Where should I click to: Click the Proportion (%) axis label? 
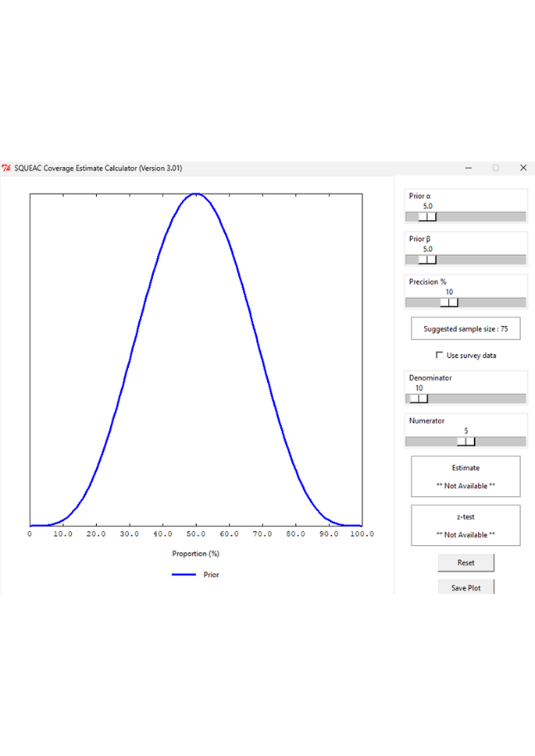pyautogui.click(x=196, y=553)
